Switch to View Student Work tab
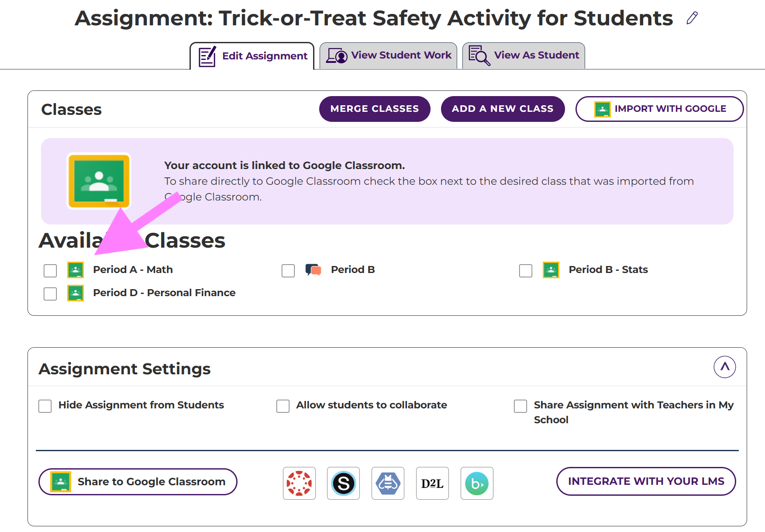765x532 pixels. (x=389, y=55)
